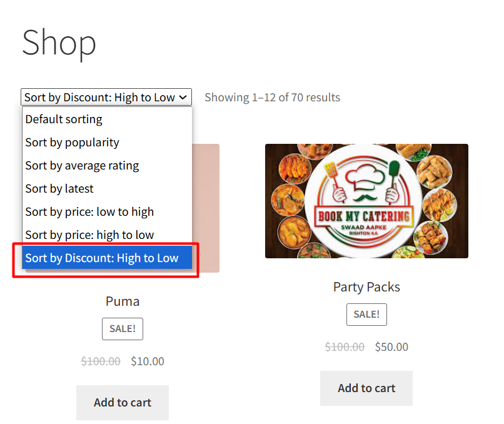Click the $50.00 Party Packs price
Screen dimensions: 504x424
391,347
